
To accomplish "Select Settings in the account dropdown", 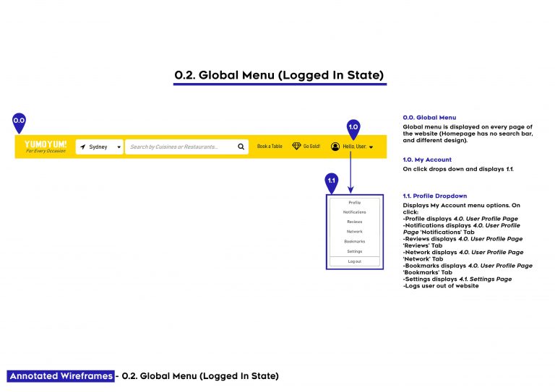I will tap(355, 251).
